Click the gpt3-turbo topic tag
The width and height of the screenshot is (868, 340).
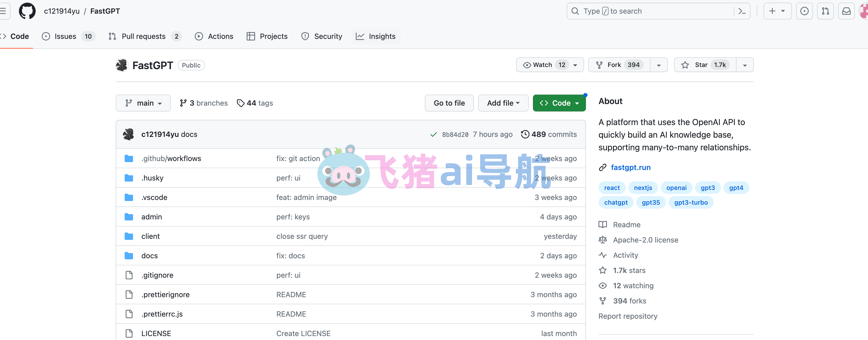point(691,203)
